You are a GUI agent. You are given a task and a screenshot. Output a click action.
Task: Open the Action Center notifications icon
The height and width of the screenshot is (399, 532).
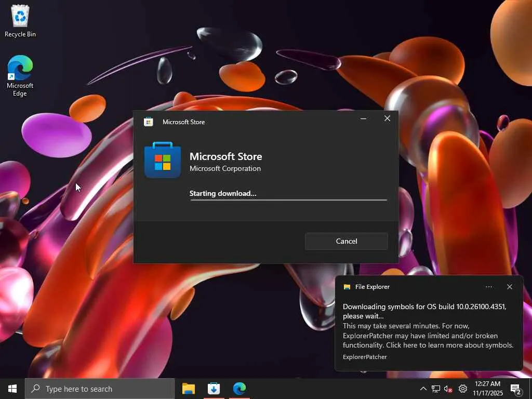point(515,389)
